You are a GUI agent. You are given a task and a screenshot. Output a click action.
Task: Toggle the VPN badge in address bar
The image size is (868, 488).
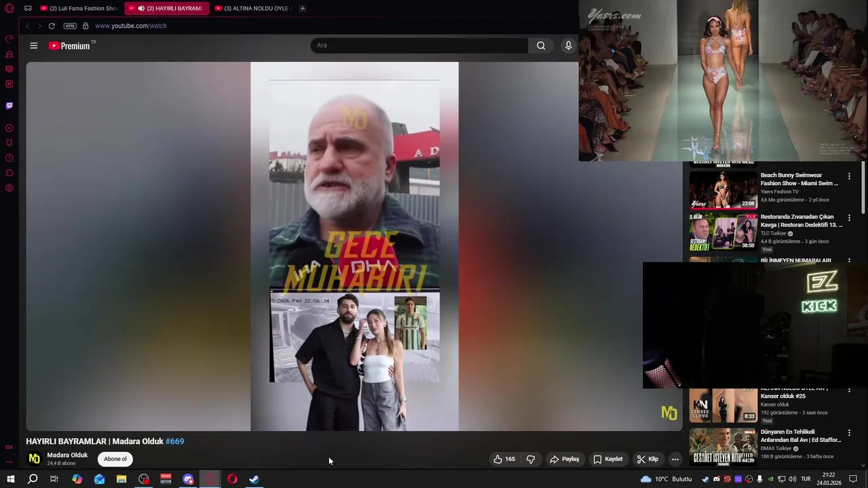(x=70, y=26)
